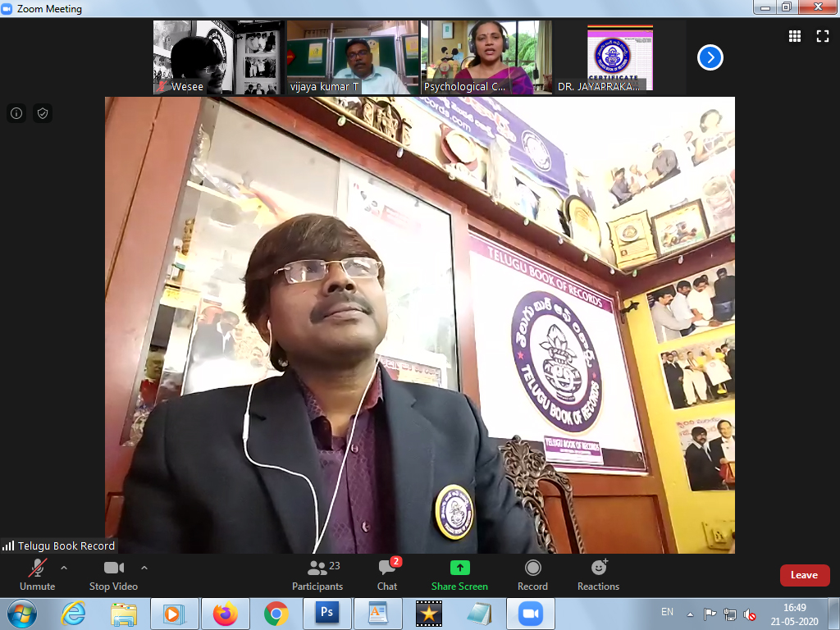Select vijaya kumar T video thumbnail
The image size is (840, 630).
click(351, 57)
